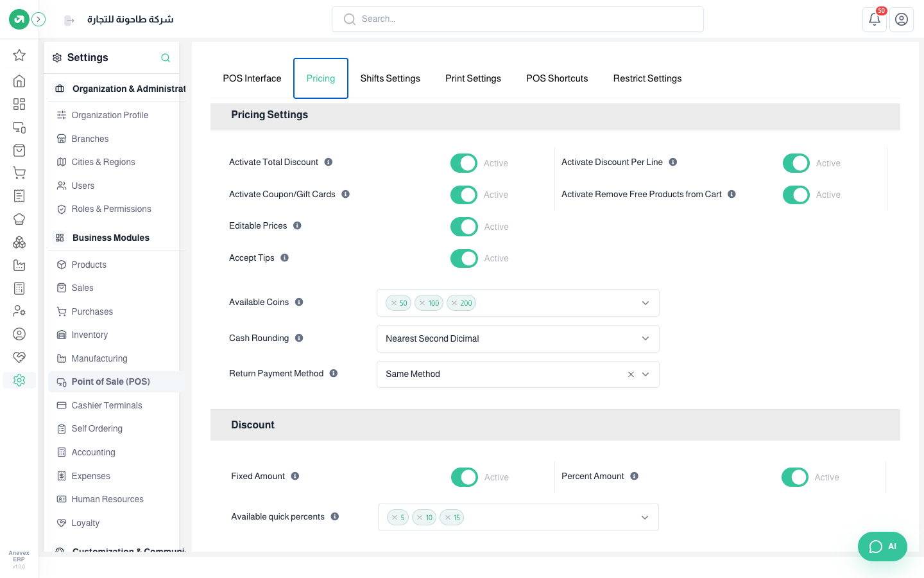
Task: Toggle Activate Total Discount switch
Action: 464,163
